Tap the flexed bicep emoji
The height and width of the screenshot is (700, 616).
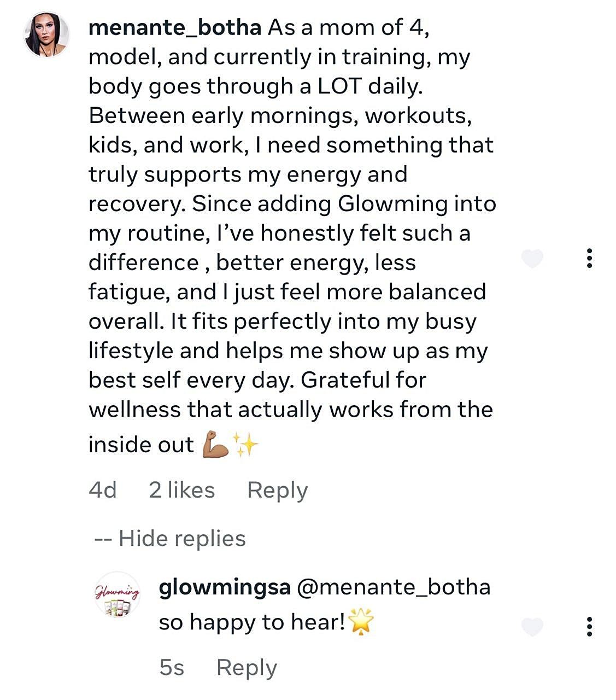tap(215, 444)
